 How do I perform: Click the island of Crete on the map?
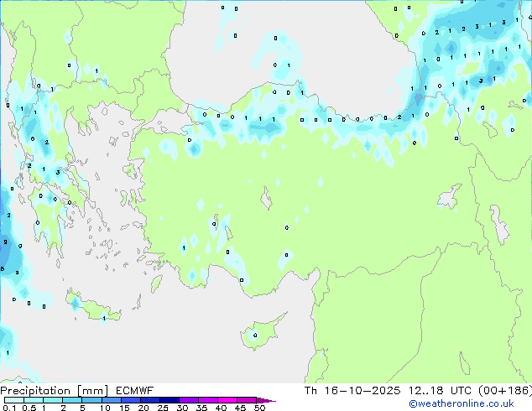pos(92,307)
